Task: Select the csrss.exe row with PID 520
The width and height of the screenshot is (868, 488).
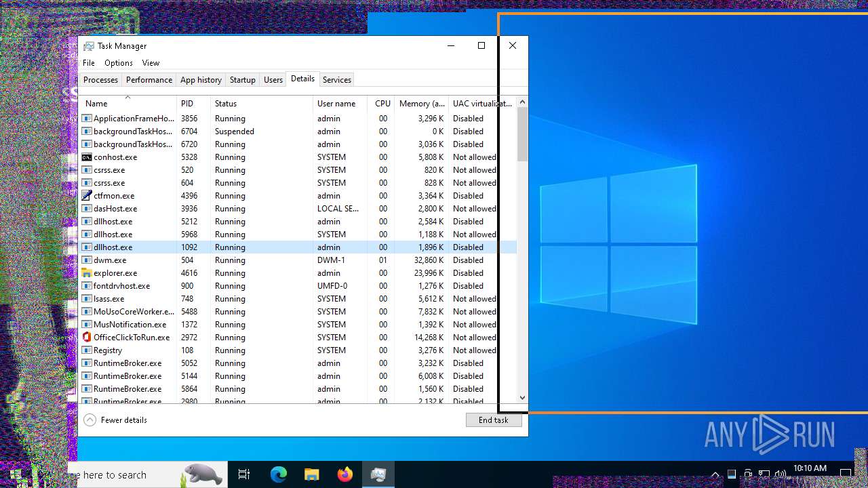Action: [298, 170]
